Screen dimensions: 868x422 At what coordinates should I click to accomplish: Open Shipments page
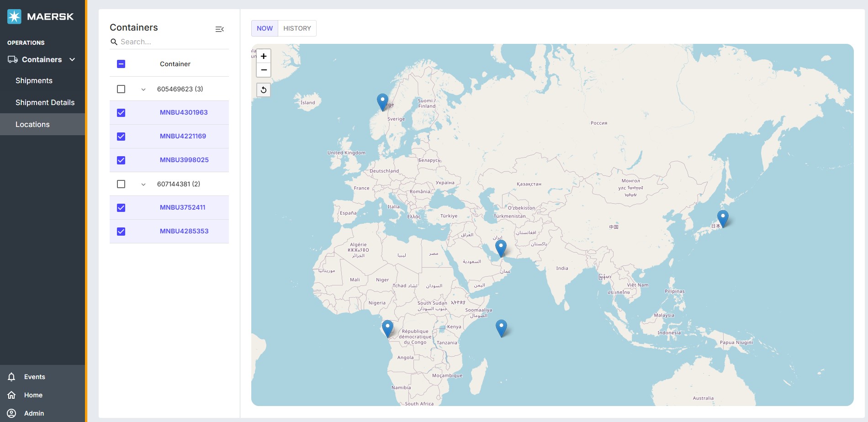pyautogui.click(x=34, y=80)
